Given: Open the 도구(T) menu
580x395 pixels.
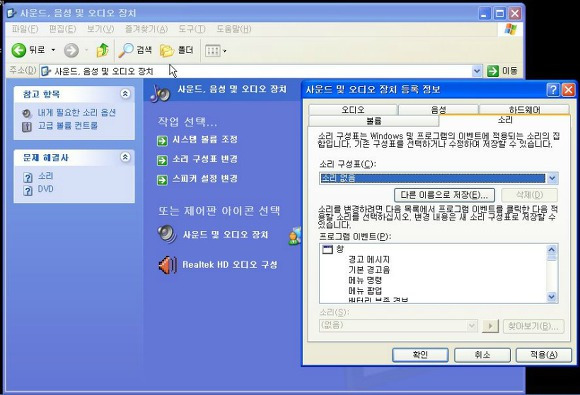Looking at the screenshot, I should pos(192,29).
